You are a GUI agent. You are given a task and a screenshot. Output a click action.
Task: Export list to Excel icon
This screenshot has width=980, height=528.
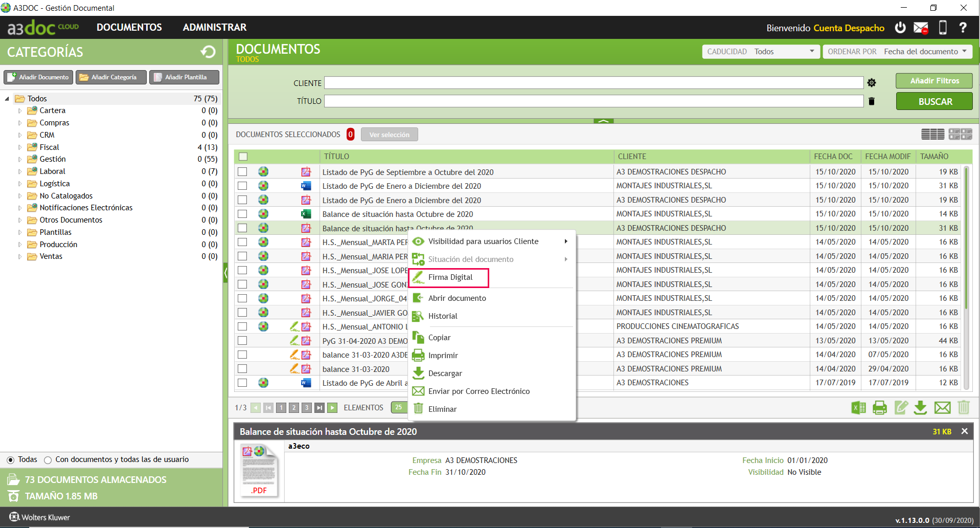(858, 408)
